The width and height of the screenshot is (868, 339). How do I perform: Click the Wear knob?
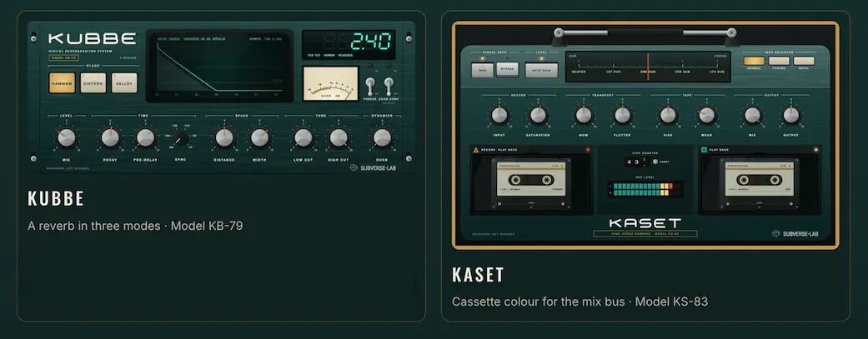(x=707, y=115)
